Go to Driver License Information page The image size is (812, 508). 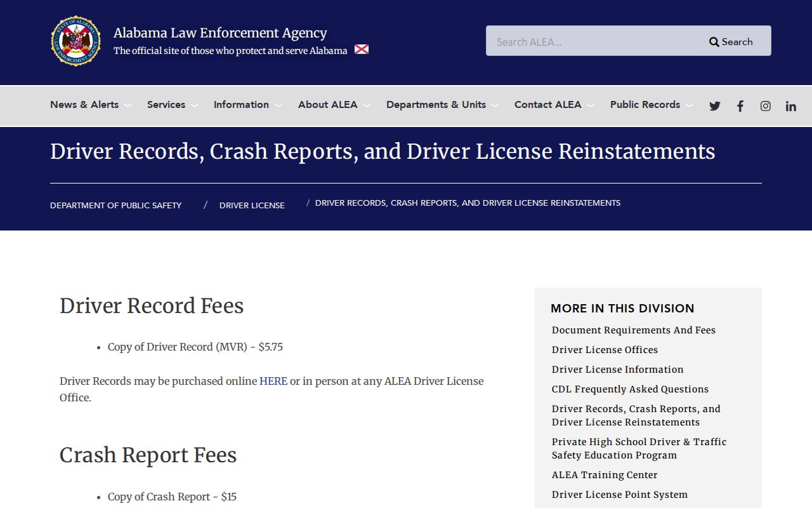(x=618, y=370)
